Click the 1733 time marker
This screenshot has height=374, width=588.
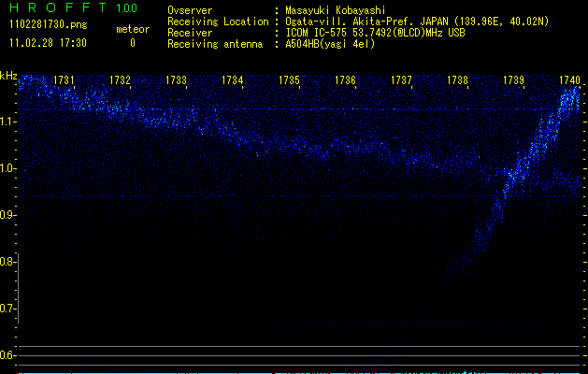tap(176, 81)
